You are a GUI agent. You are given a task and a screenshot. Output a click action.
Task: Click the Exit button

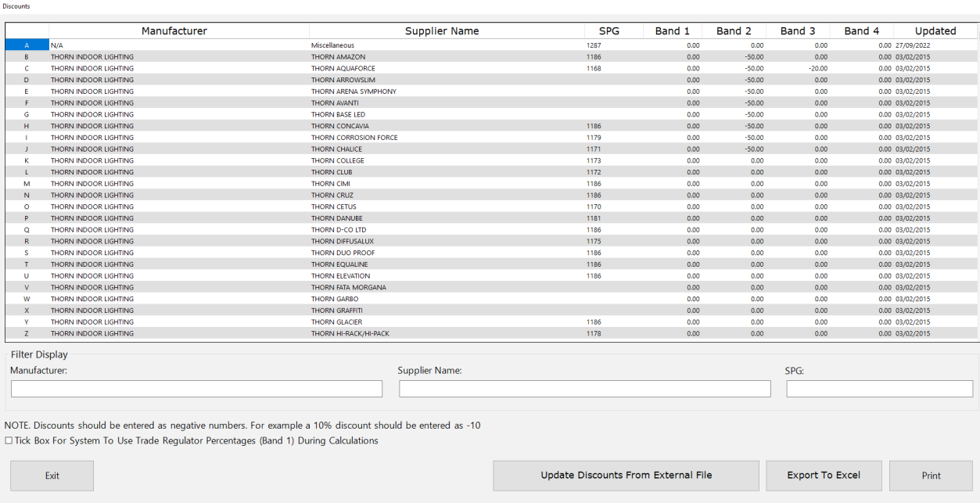(51, 476)
